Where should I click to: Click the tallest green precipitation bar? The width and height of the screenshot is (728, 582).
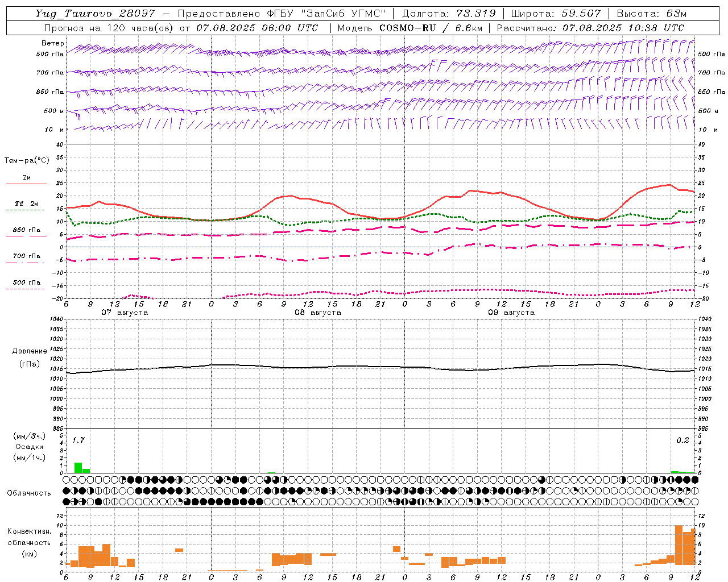[78, 468]
